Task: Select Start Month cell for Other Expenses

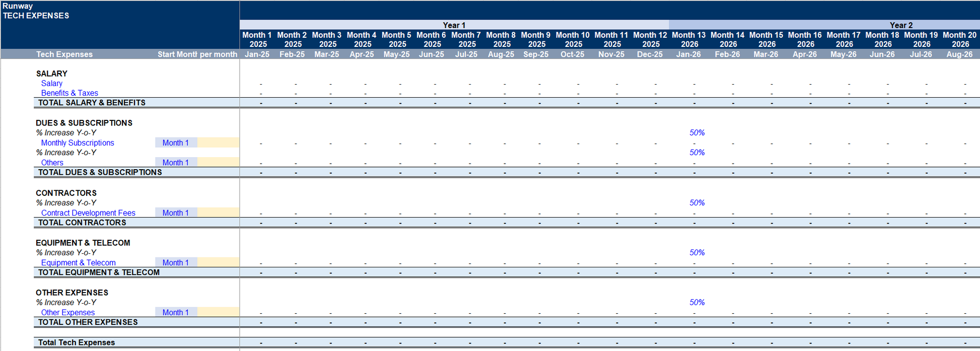Action: pos(176,313)
